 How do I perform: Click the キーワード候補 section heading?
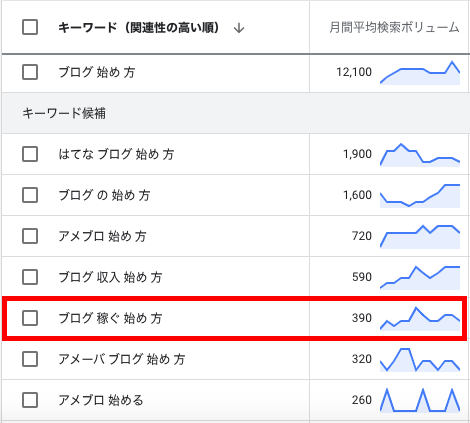coord(64,113)
